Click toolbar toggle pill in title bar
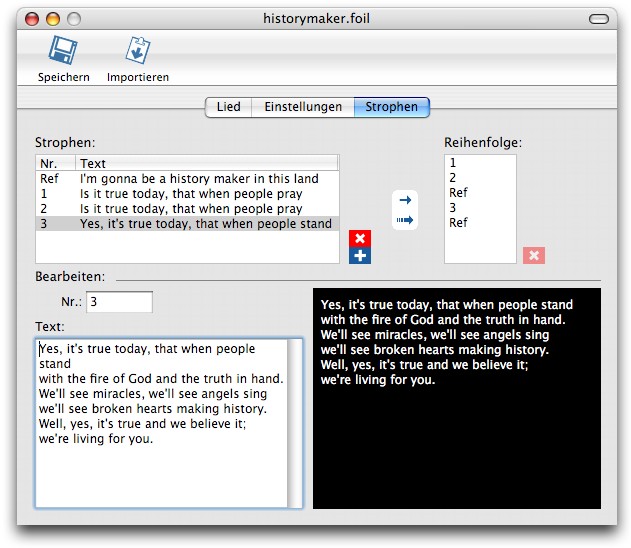Screen dimensions: 631x548 598,18
